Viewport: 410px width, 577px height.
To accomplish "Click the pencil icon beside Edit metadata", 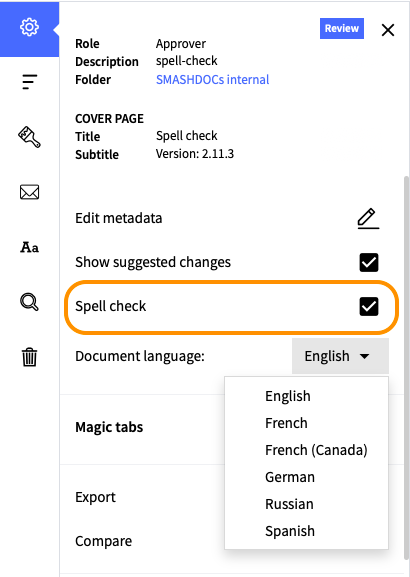I will click(368, 219).
